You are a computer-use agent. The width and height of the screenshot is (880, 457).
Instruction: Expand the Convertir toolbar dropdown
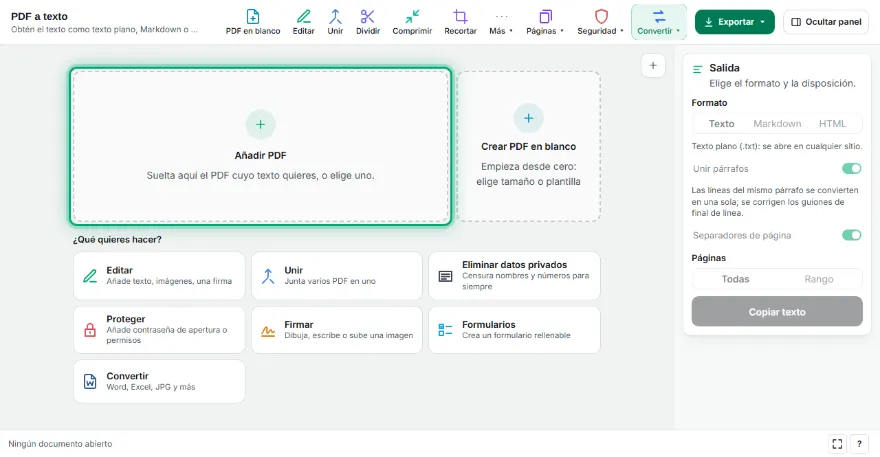(x=659, y=22)
